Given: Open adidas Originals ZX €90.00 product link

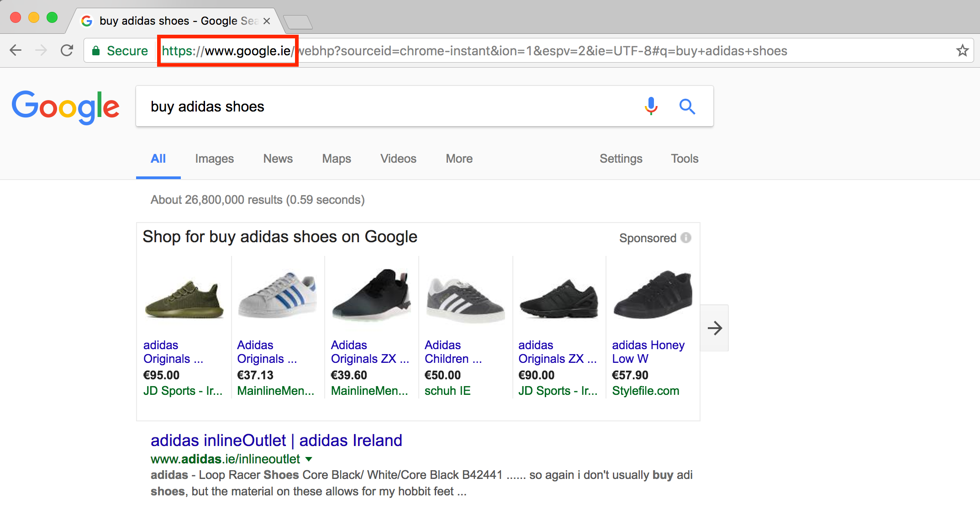Looking at the screenshot, I should click(x=558, y=352).
